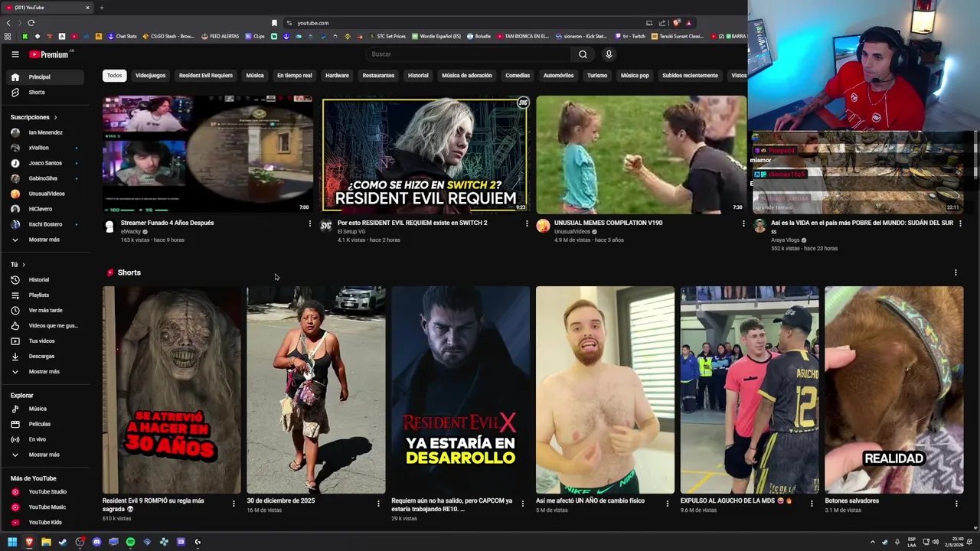Expand Mostrar más under Explorar

pos(45,455)
